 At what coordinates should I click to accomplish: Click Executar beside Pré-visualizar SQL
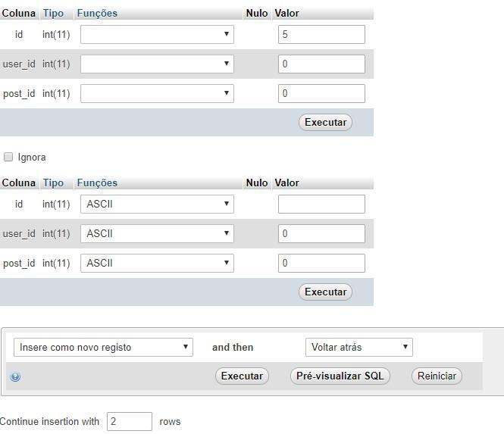coord(242,376)
